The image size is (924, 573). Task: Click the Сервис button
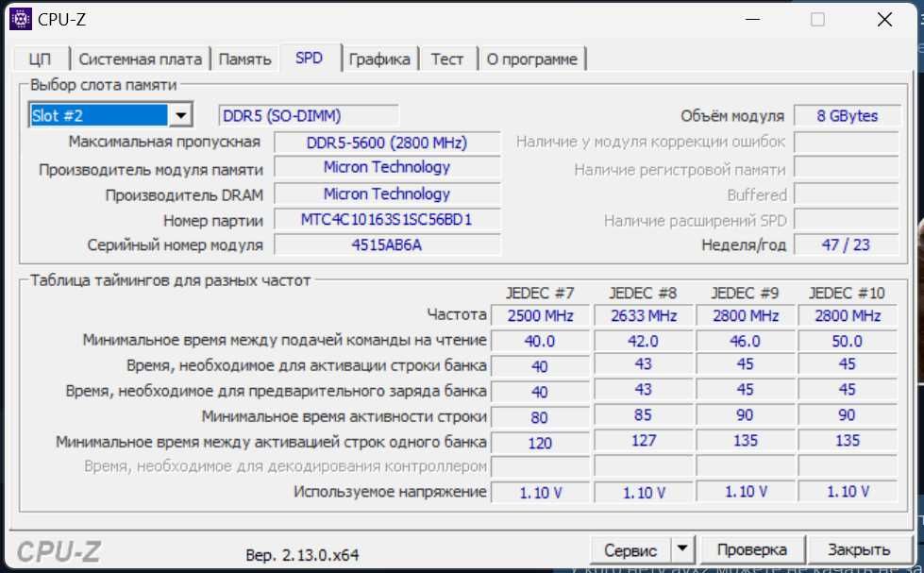[630, 550]
